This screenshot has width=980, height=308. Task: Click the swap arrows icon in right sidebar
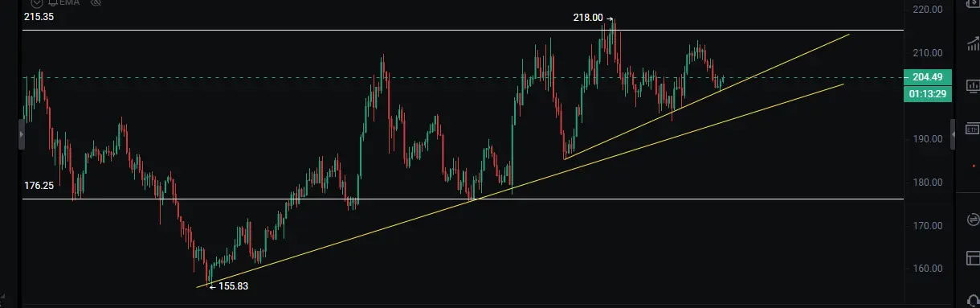973,219
